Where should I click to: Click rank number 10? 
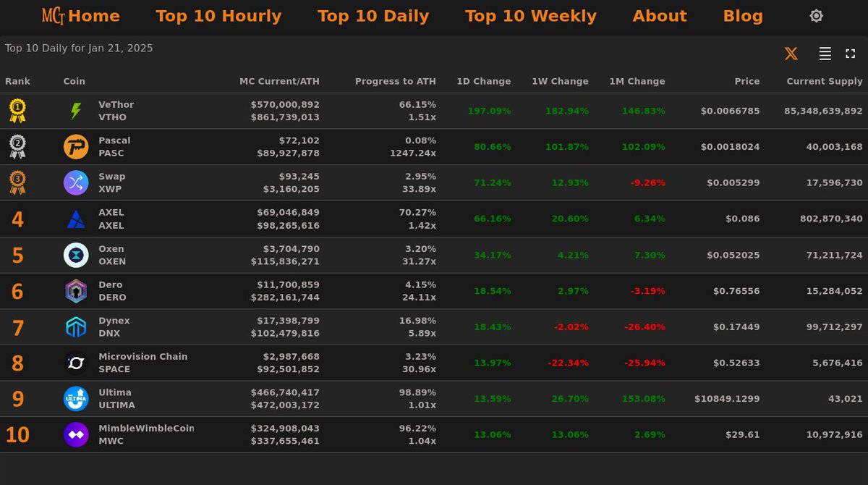(x=17, y=435)
